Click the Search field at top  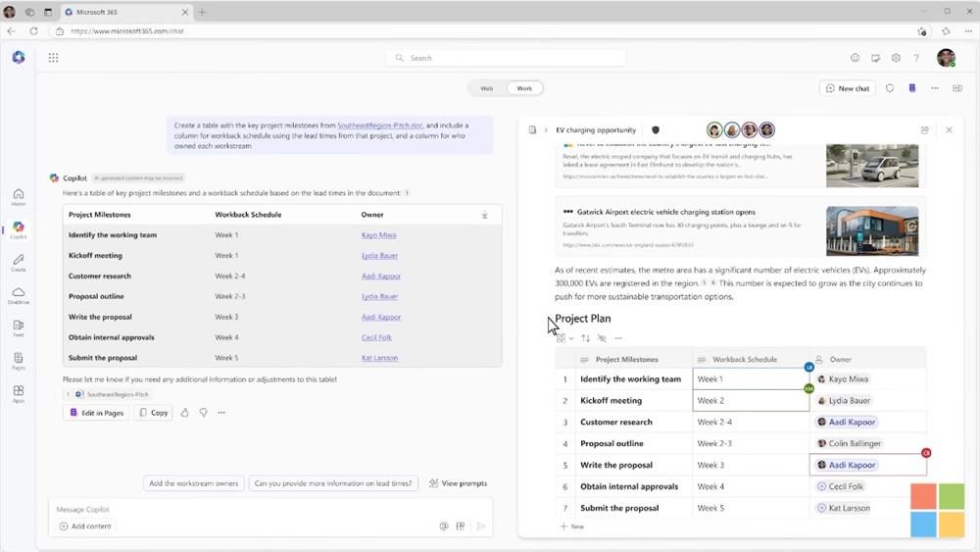pos(505,58)
